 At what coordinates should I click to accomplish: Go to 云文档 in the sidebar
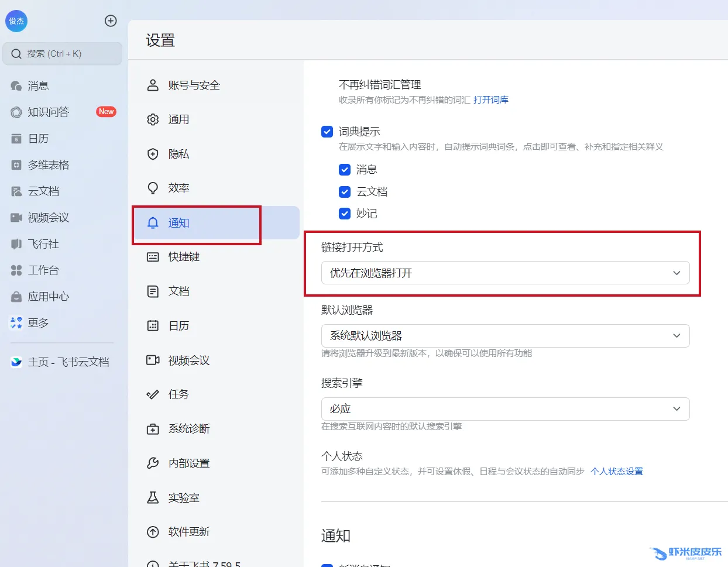43,191
